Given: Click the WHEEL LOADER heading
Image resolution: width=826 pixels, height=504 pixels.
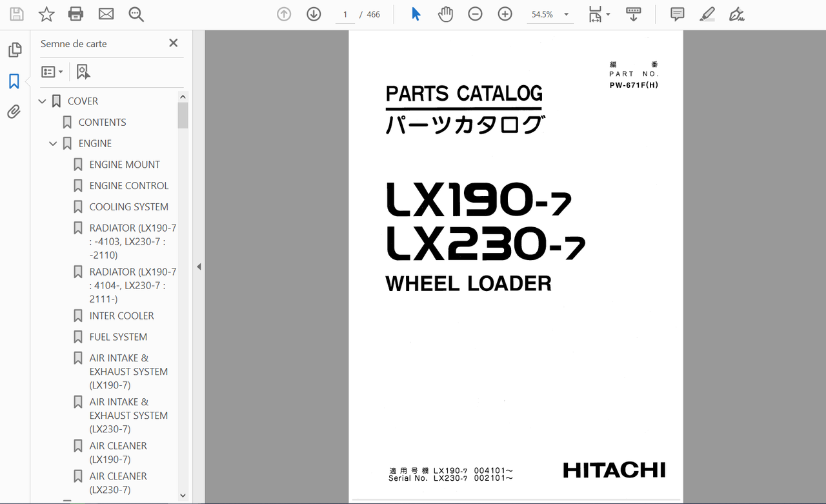Looking at the screenshot, I should click(x=468, y=283).
